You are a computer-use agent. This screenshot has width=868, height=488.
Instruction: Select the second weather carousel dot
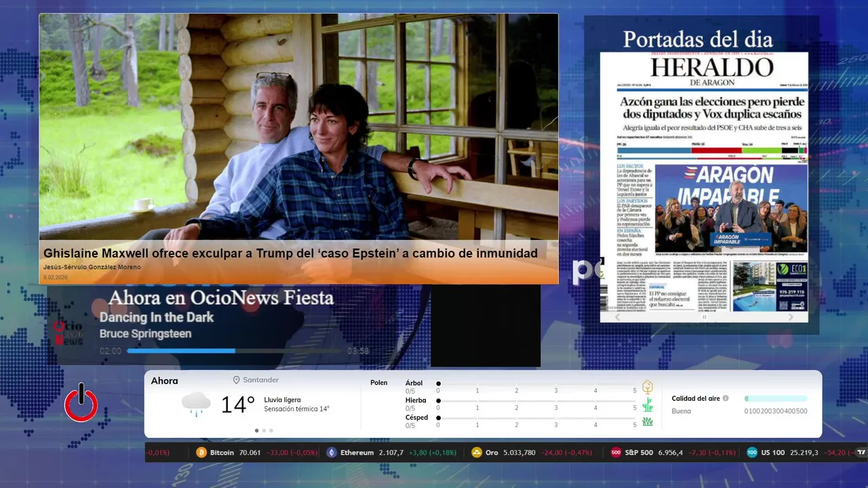(x=264, y=430)
